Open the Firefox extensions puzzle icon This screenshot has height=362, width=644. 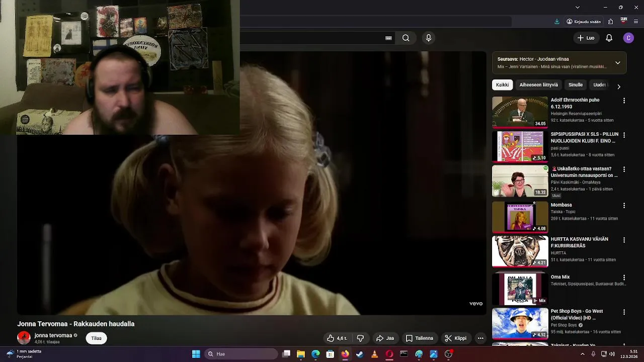(x=610, y=22)
